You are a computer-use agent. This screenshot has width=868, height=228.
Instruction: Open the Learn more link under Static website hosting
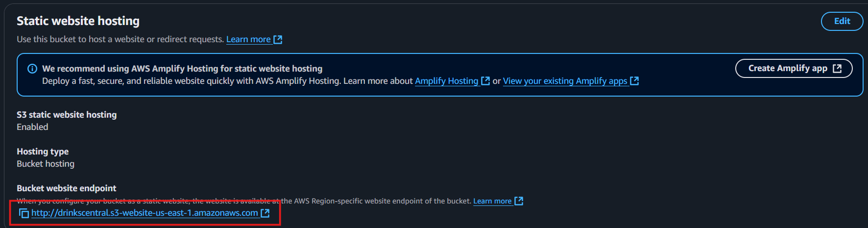pos(248,39)
